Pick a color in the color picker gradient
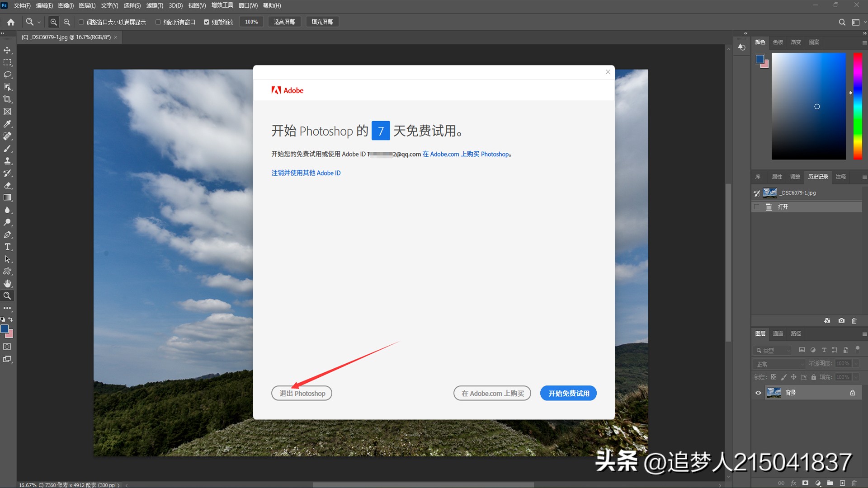Viewport: 868px width, 488px height. [809, 107]
